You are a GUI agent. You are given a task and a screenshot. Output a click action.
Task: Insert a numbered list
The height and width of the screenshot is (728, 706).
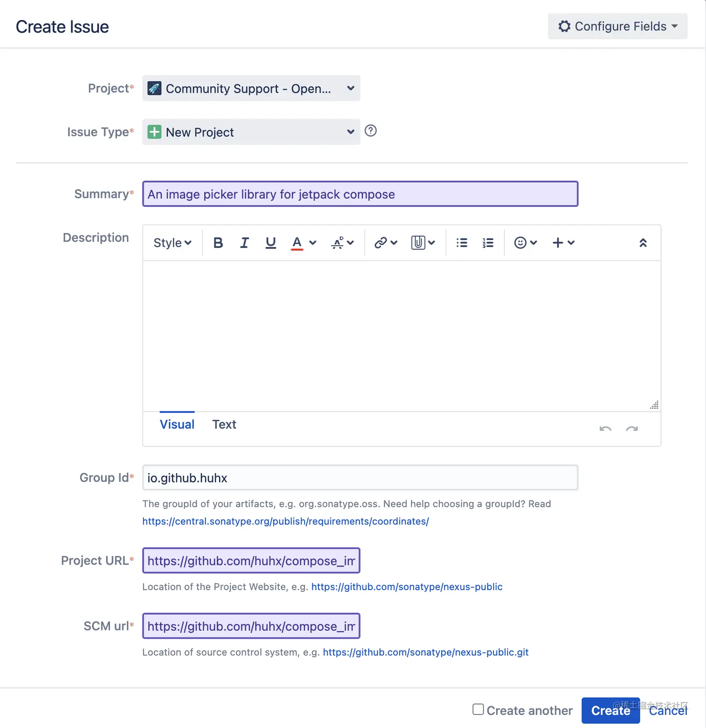click(488, 243)
